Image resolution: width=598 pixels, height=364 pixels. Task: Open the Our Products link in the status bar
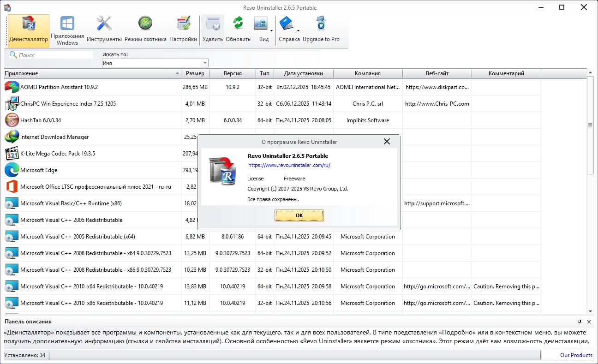click(576, 355)
